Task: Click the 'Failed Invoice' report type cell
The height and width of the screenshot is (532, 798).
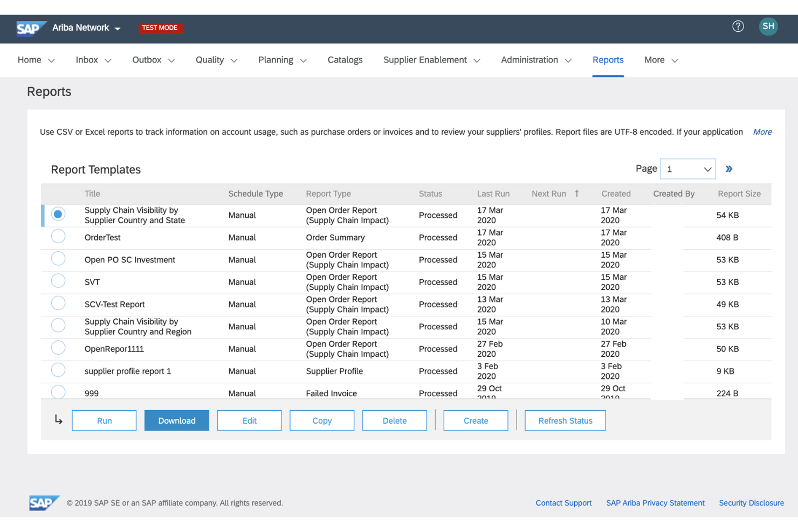Action: pos(332,393)
